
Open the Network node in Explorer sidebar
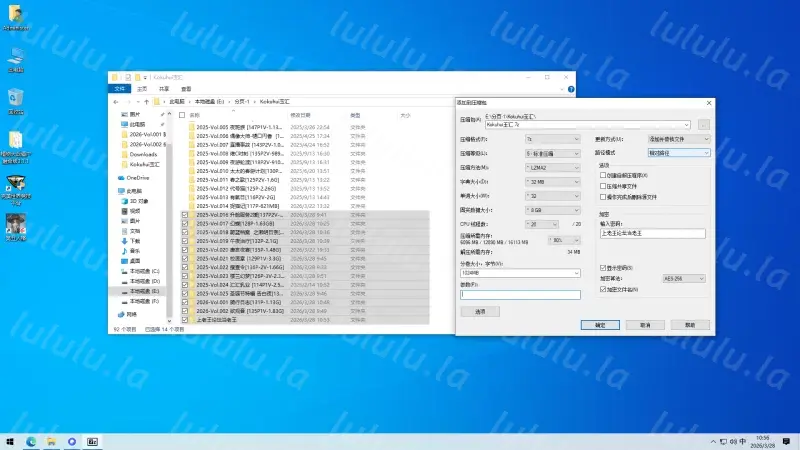pos(128,314)
